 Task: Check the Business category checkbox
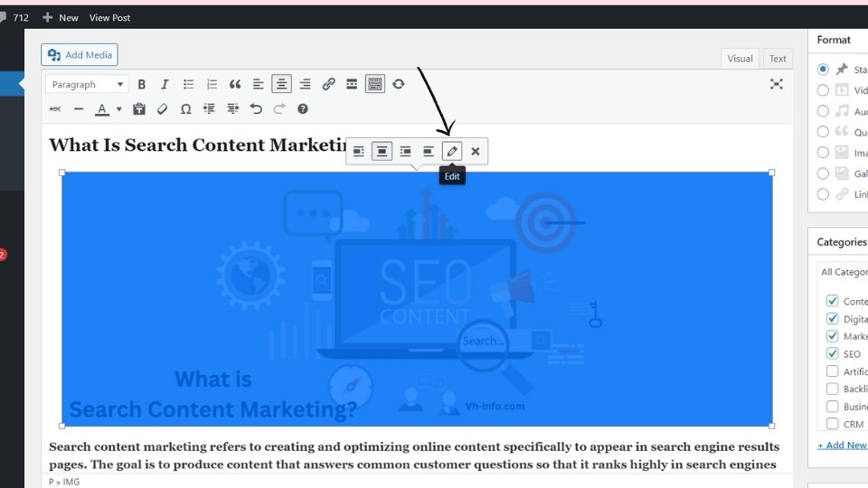(x=832, y=406)
